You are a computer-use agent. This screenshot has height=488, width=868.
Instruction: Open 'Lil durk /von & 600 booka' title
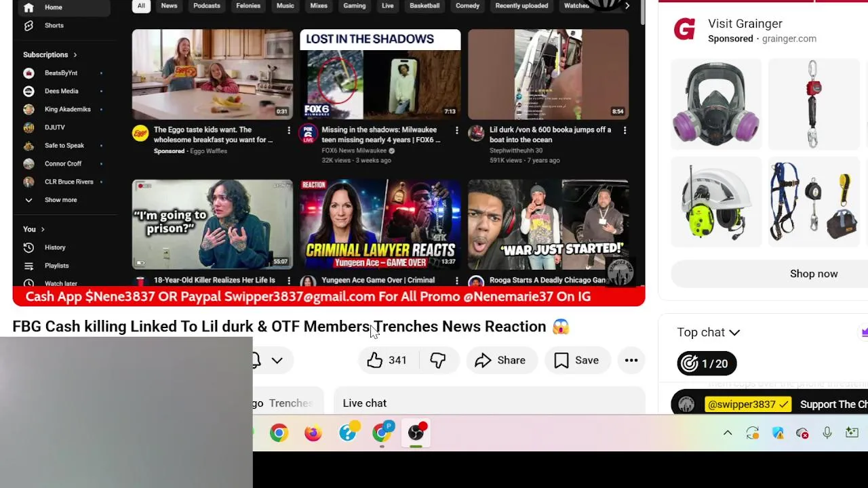551,135
